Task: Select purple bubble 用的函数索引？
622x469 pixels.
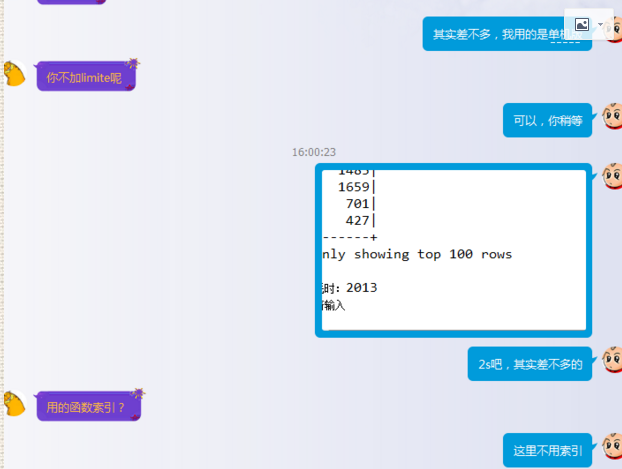Action: pos(89,407)
